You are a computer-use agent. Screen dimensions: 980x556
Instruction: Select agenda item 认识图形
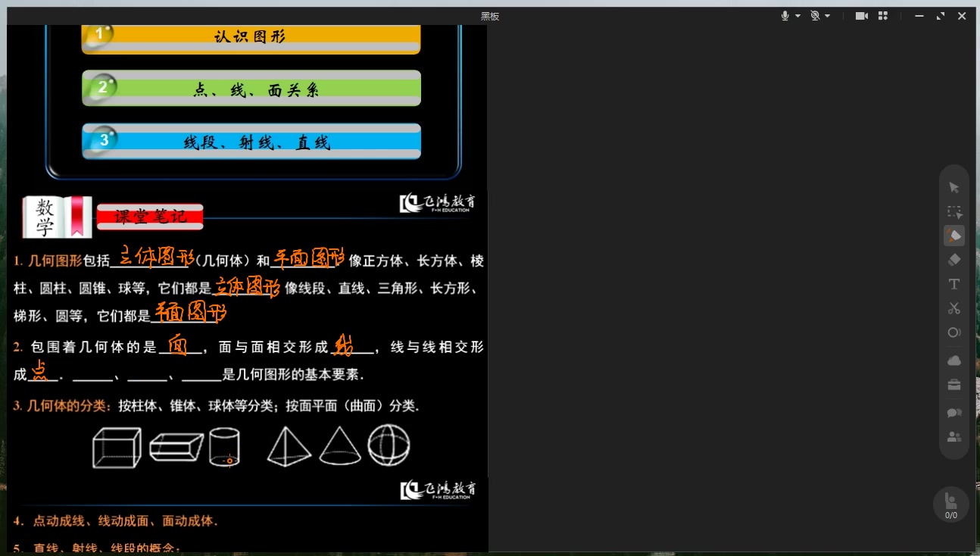click(x=251, y=35)
